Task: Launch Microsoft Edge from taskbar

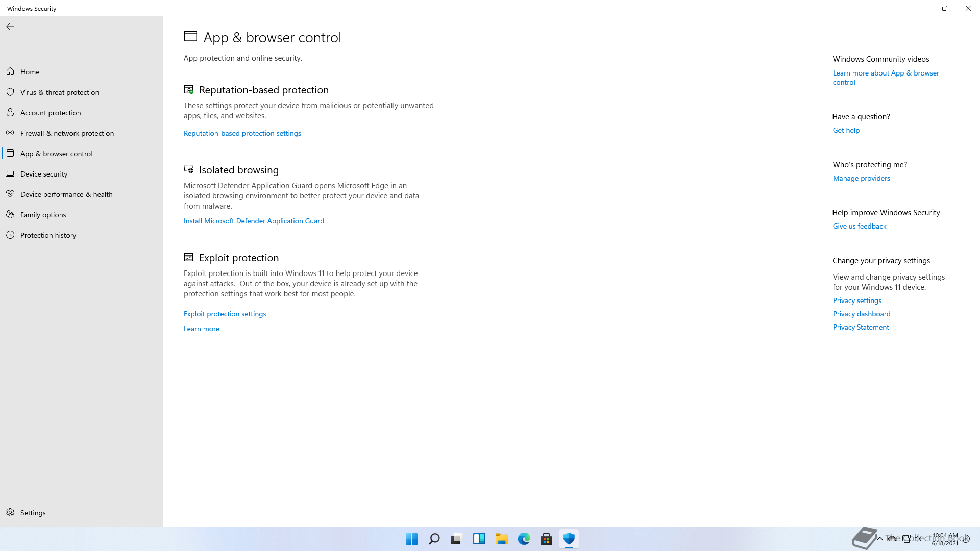Action: (x=524, y=539)
